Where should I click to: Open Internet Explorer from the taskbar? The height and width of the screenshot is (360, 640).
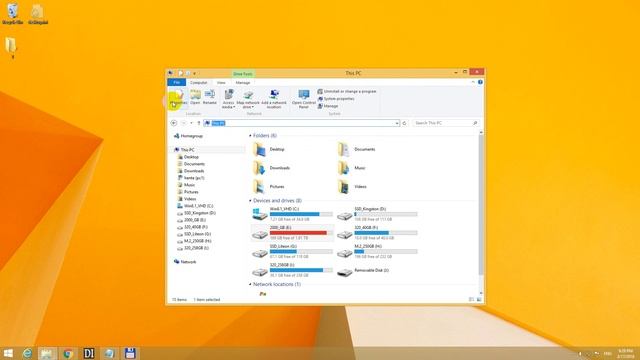[x=27, y=353]
